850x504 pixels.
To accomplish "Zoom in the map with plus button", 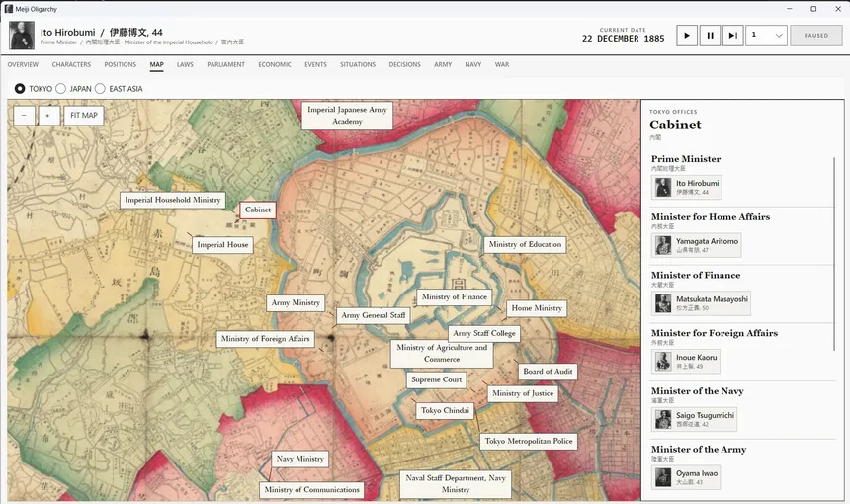I will point(48,116).
